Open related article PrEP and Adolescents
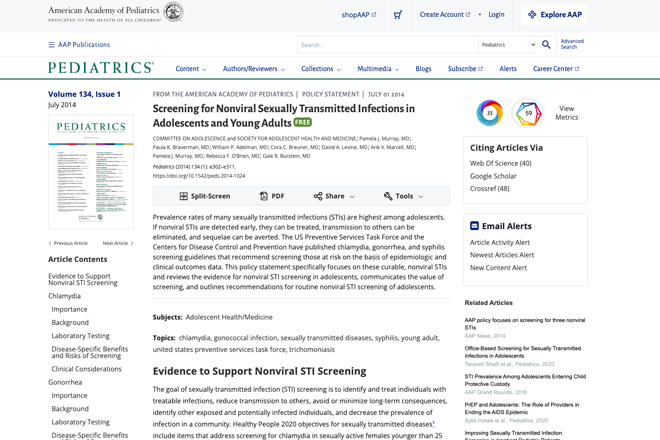This screenshot has width=660, height=440. pyautogui.click(x=522, y=408)
